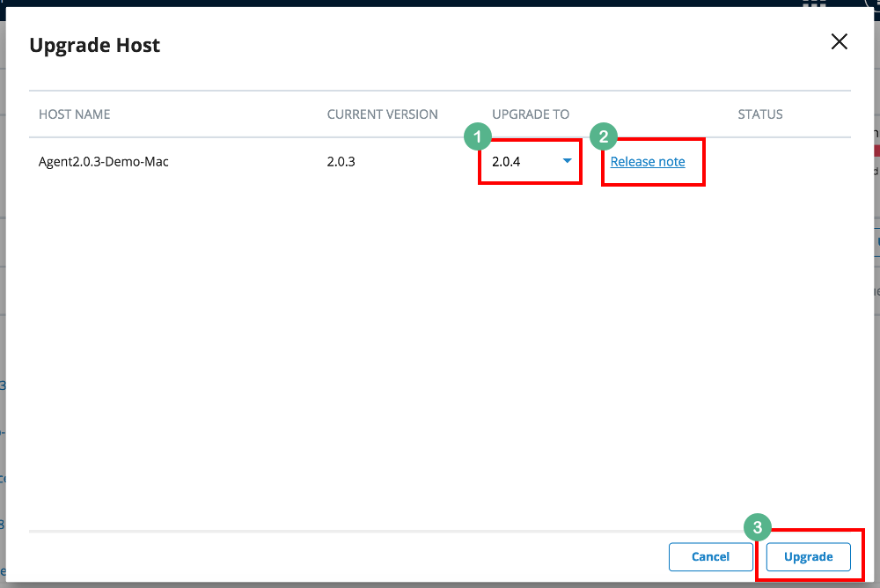Close the Upgrade Host dialog
Image resolution: width=880 pixels, height=588 pixels.
840,41
